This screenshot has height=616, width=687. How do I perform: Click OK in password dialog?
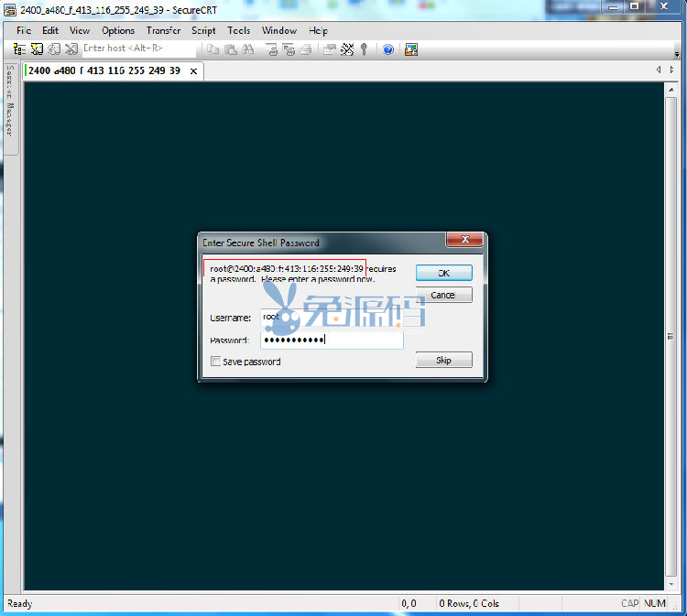pos(444,273)
